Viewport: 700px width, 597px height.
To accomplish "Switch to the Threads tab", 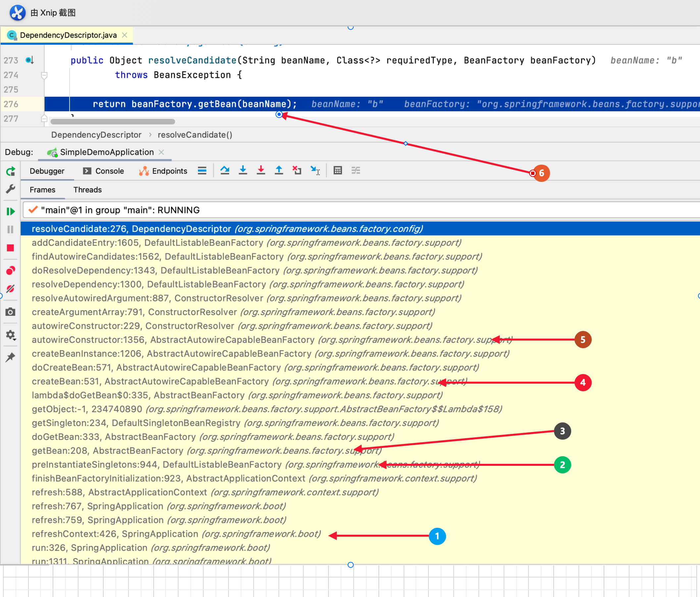I will (87, 190).
